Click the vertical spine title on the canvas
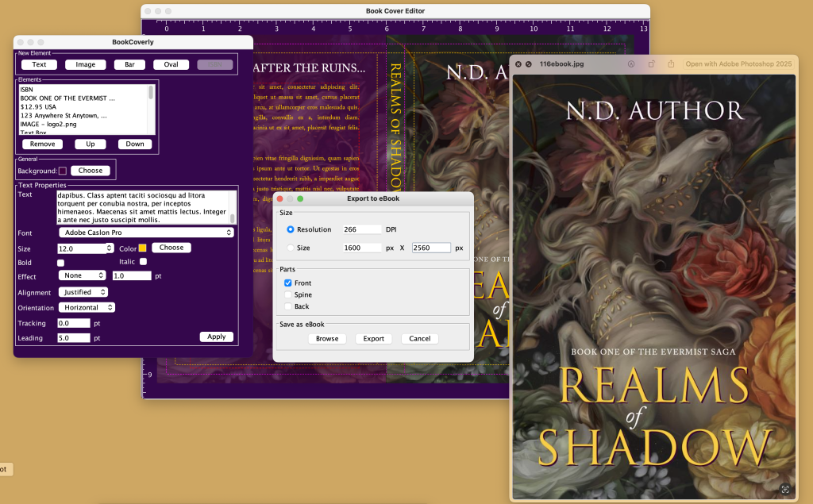813x504 pixels. tap(395, 125)
